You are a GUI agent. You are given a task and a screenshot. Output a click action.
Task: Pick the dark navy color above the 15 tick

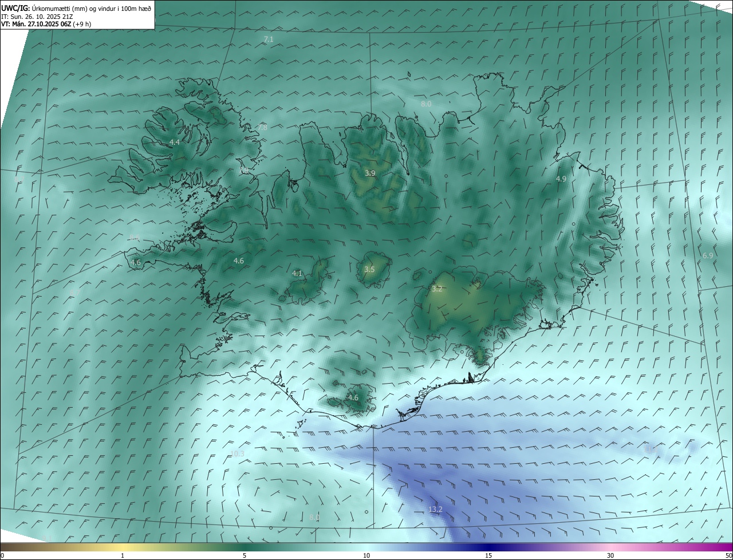[488, 547]
